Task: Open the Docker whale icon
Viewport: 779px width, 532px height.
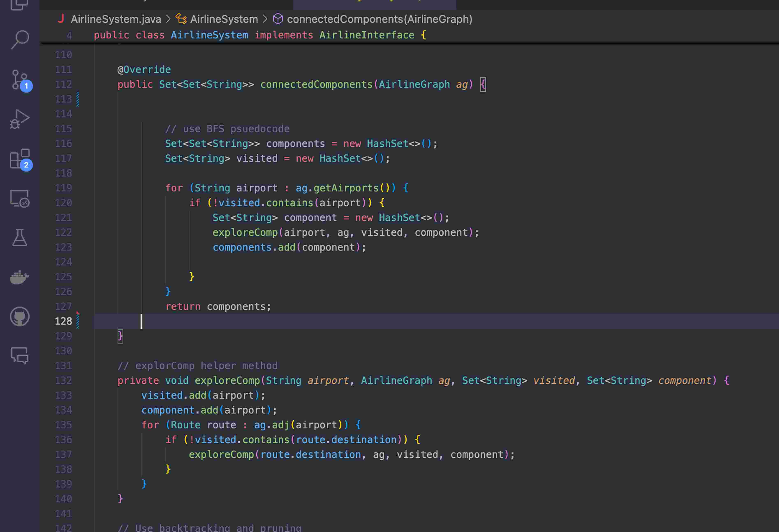Action: [20, 277]
